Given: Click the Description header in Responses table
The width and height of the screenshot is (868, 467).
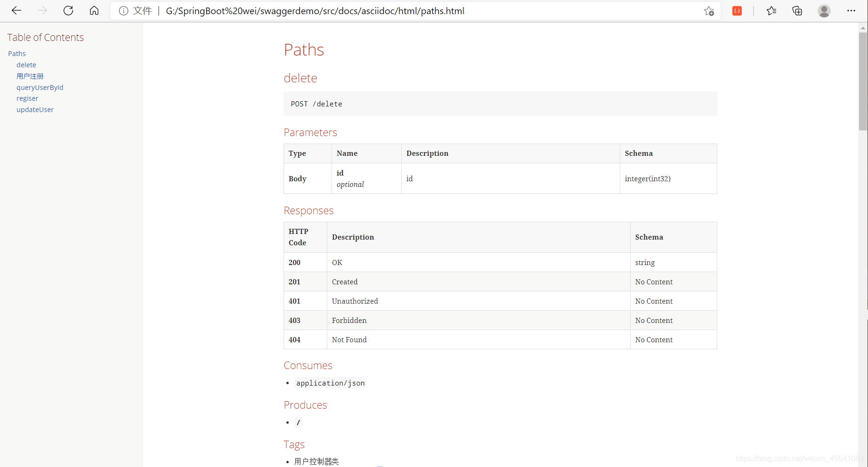Looking at the screenshot, I should pyautogui.click(x=479, y=237).
